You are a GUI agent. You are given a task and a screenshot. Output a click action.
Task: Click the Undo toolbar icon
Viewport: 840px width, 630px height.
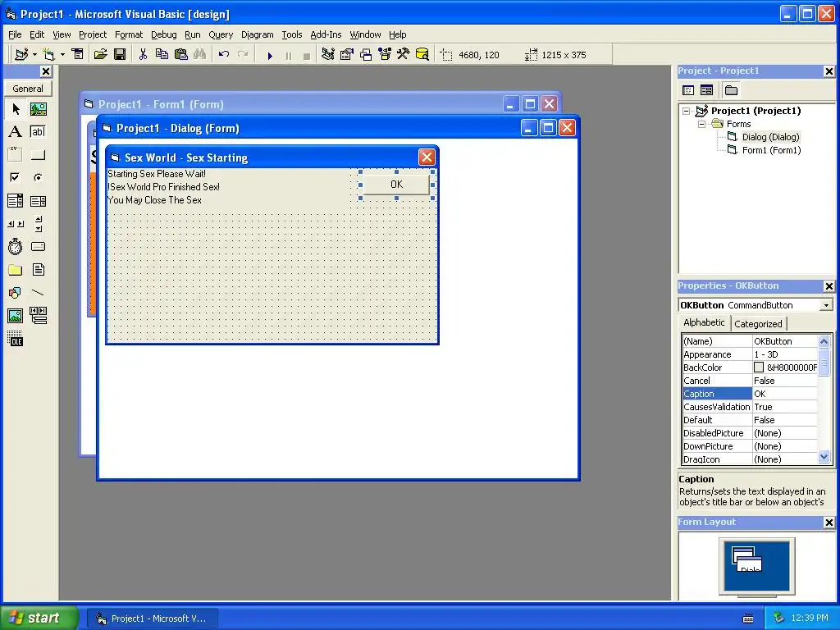tap(224, 54)
